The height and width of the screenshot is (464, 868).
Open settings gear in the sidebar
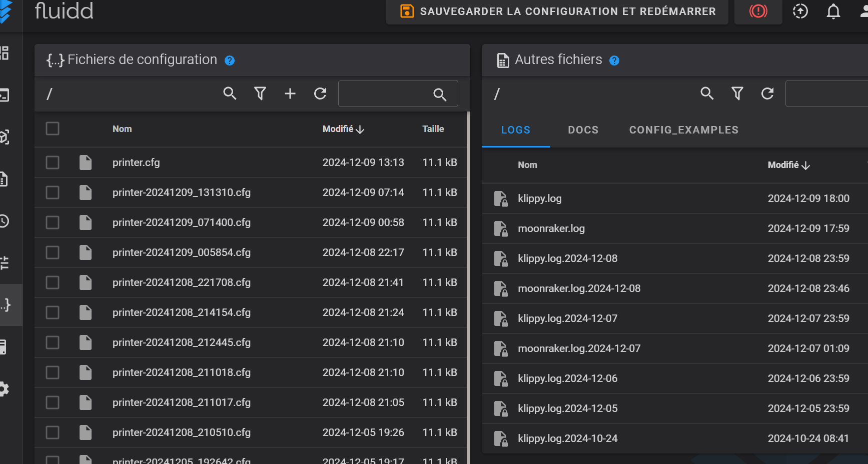point(4,389)
